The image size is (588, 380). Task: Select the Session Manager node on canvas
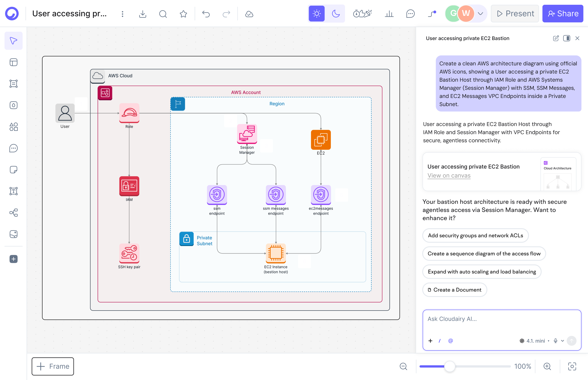click(247, 134)
